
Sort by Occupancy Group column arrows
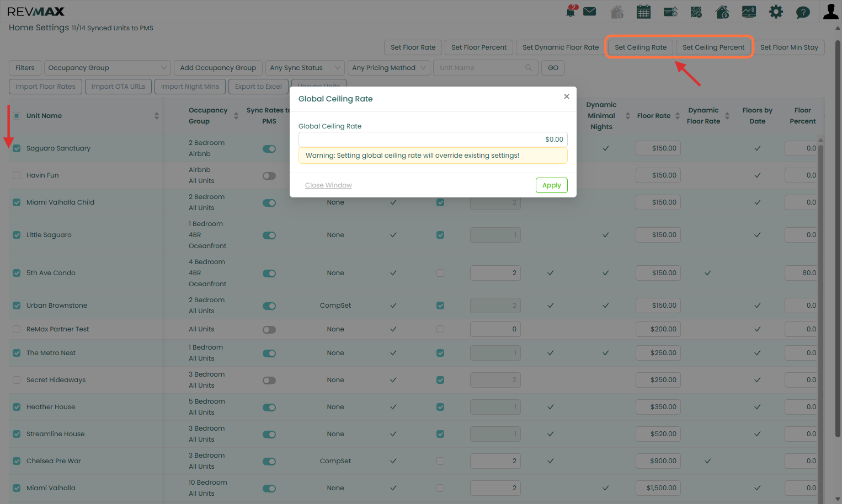(x=236, y=116)
